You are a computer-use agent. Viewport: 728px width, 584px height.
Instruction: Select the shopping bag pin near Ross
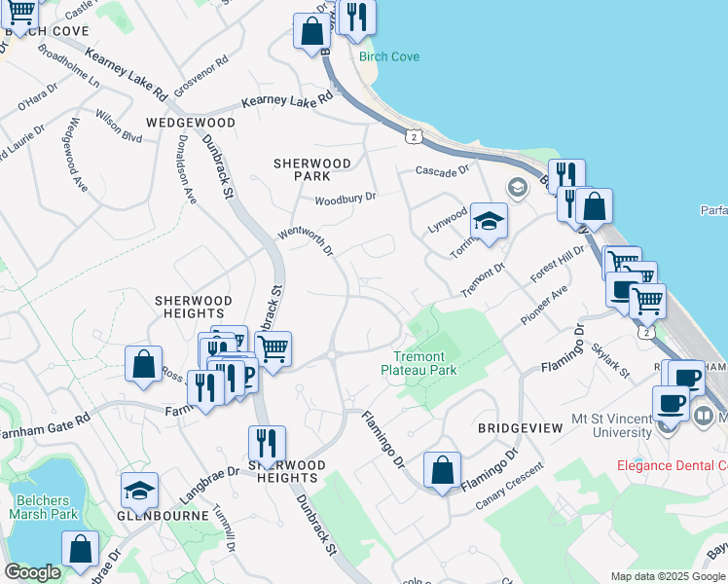pos(143,364)
